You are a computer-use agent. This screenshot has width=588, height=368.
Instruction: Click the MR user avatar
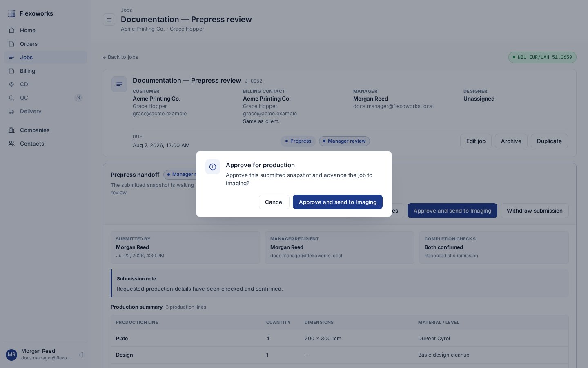click(x=11, y=355)
